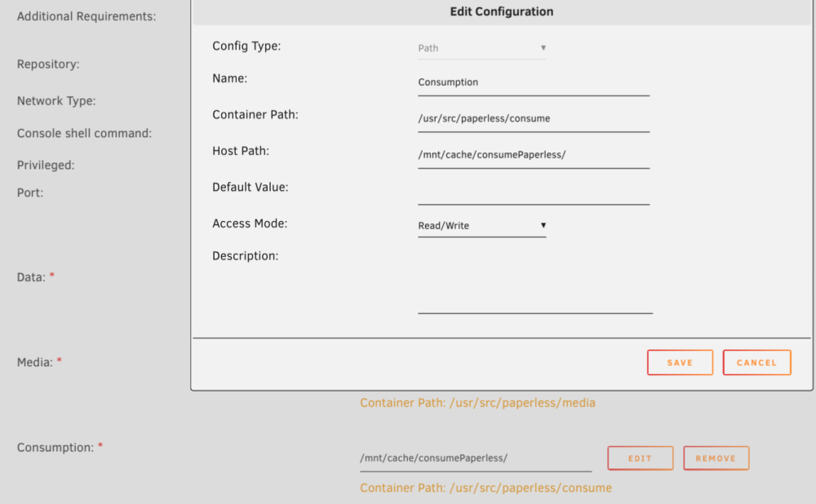The width and height of the screenshot is (816, 504).
Task: Select the Read/Write access mode combo box
Action: click(x=482, y=226)
